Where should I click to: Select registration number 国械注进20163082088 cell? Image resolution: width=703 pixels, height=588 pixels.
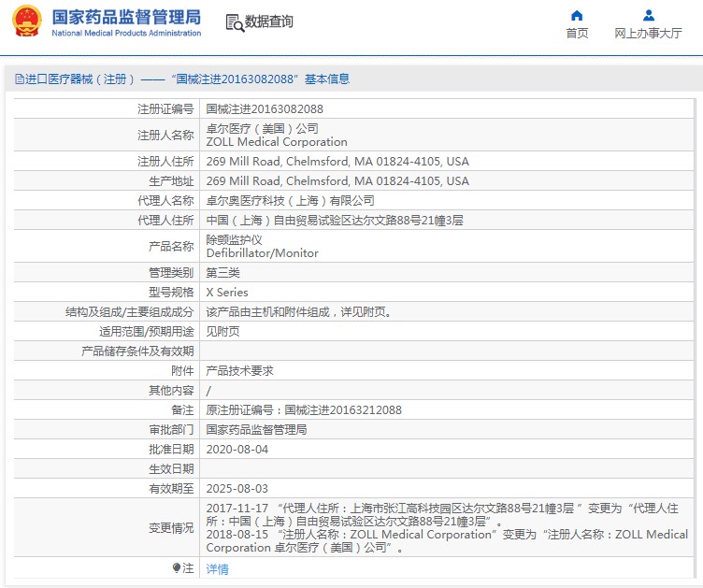(265, 108)
